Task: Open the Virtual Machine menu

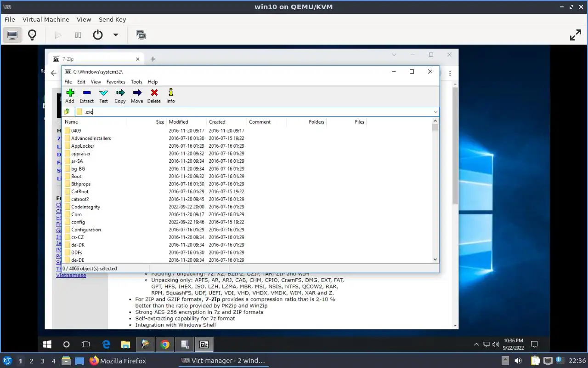Action: click(x=46, y=19)
